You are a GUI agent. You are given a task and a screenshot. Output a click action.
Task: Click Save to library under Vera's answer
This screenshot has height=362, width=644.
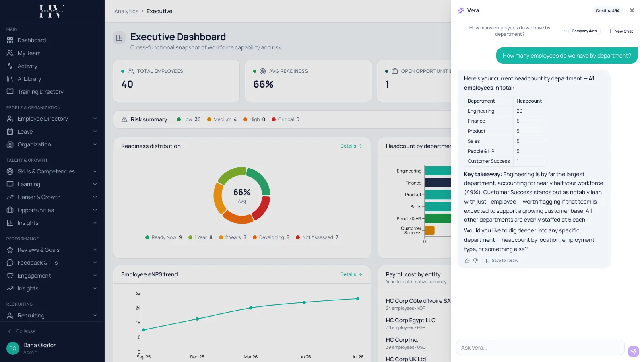point(502,261)
